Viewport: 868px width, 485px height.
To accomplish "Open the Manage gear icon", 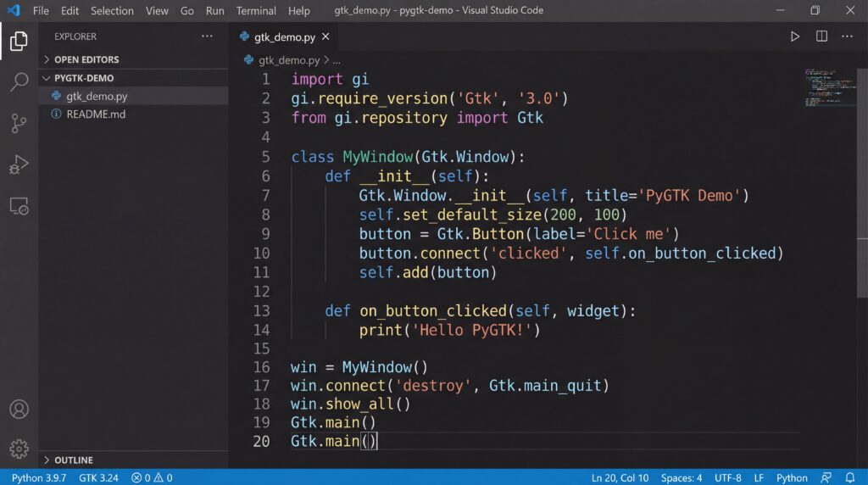I will [x=19, y=449].
